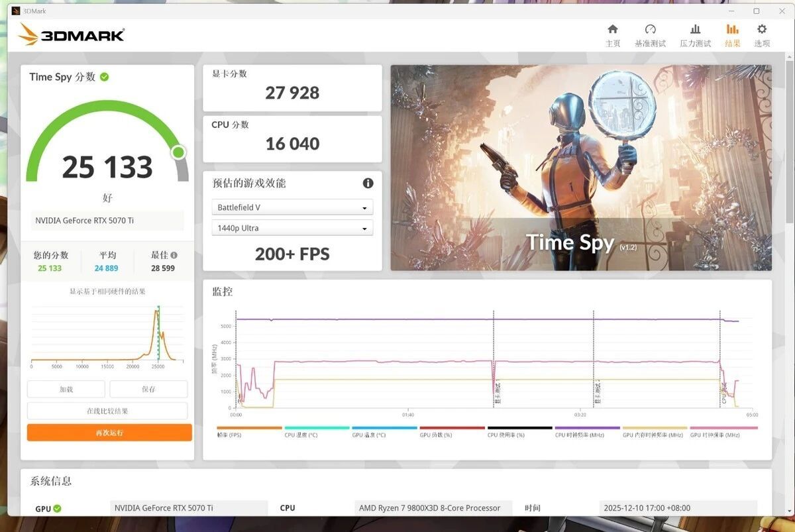The image size is (795, 532).
Task: Toggle the GPU 负载 (%) legend swatch
Action: point(452,428)
